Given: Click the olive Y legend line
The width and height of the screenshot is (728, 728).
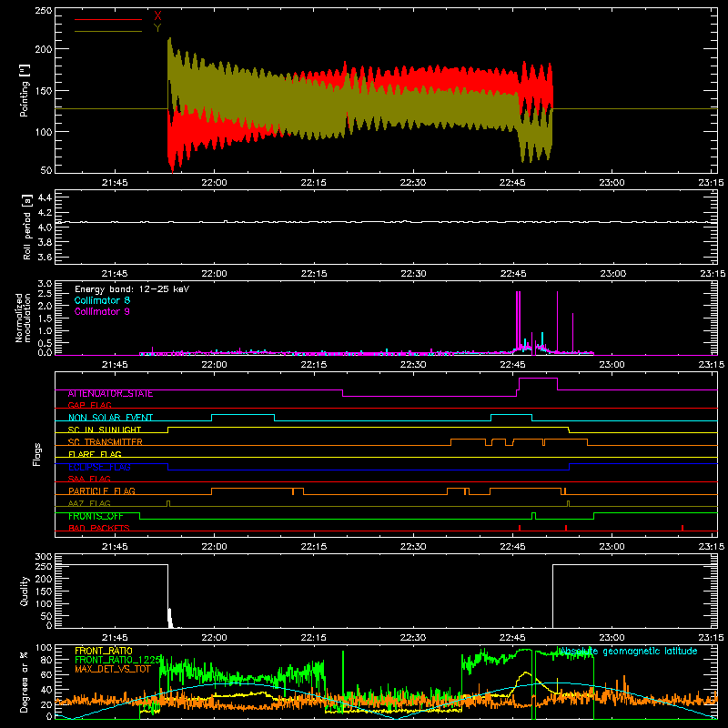Looking at the screenshot, I should 108,31.
